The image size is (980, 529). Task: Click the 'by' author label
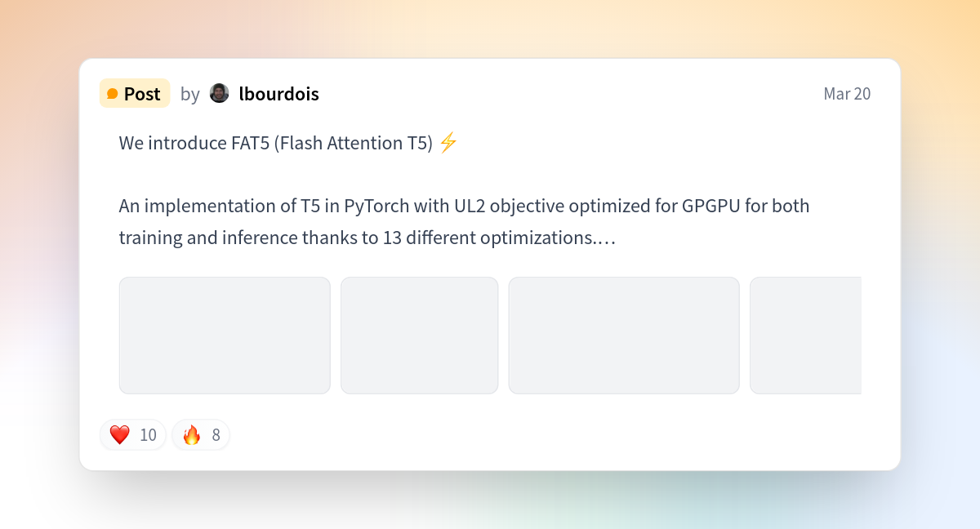click(x=189, y=94)
